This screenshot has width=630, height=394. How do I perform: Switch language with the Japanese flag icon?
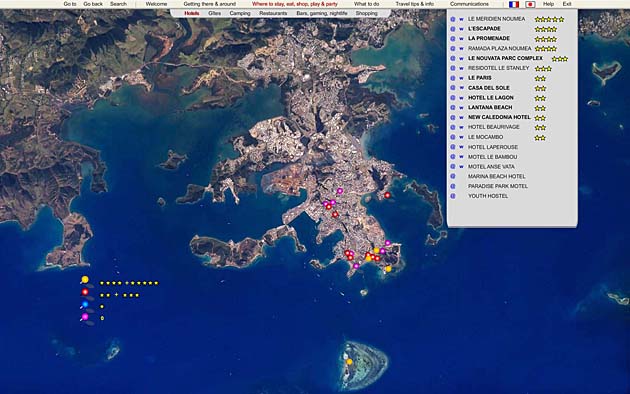[x=530, y=4]
